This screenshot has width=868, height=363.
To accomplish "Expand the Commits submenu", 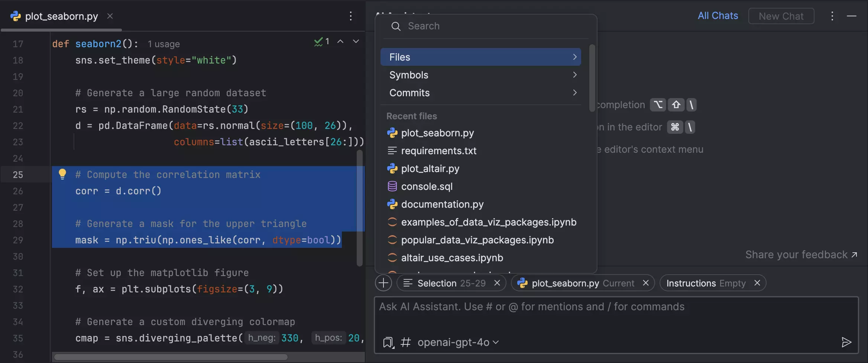I will coord(480,93).
